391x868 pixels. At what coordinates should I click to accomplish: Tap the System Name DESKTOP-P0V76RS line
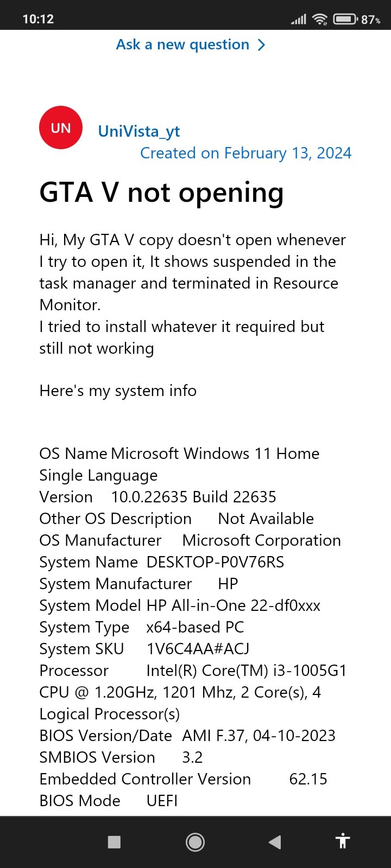162,562
